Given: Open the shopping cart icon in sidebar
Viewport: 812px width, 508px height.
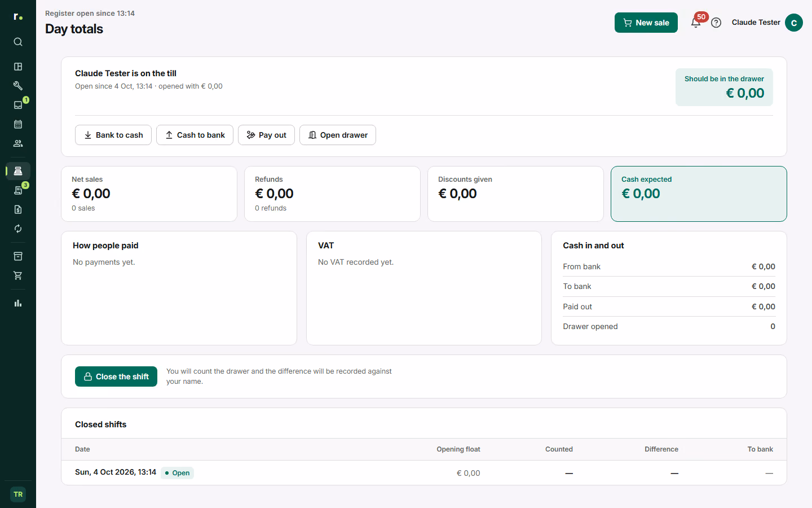Looking at the screenshot, I should pos(18,275).
